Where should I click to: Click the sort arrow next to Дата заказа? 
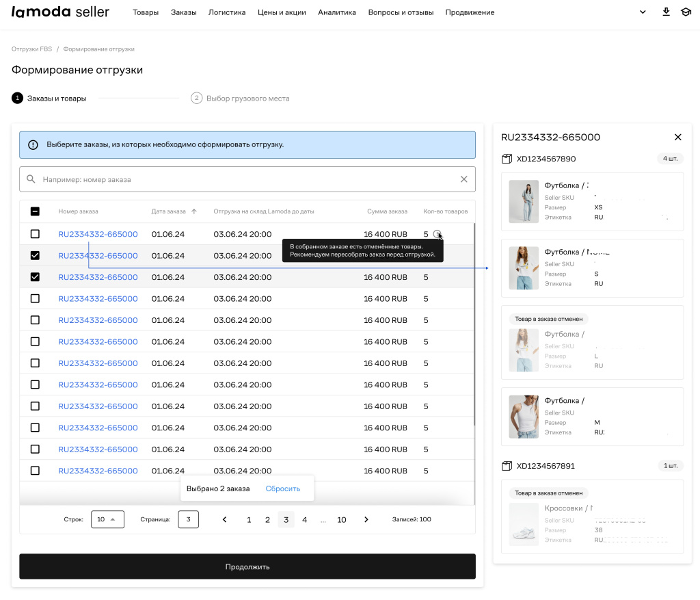pyautogui.click(x=194, y=211)
